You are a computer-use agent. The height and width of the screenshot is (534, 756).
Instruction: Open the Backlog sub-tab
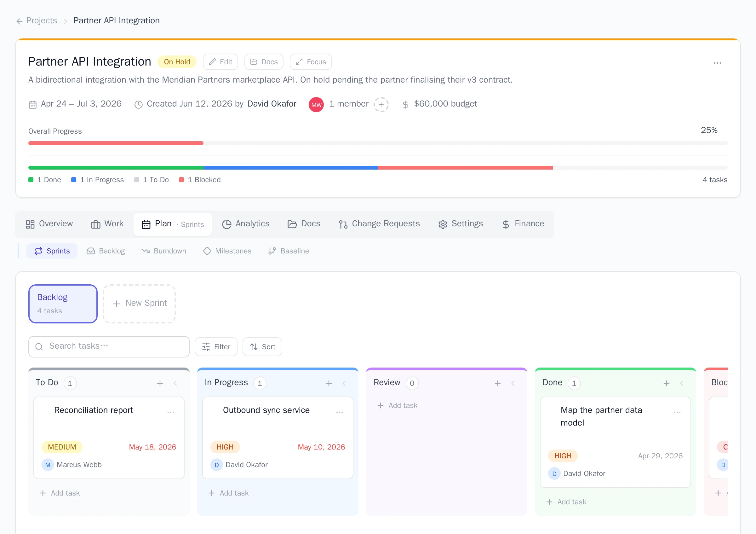click(x=106, y=251)
